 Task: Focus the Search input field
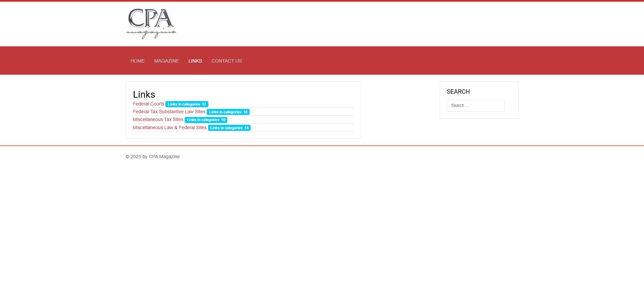click(476, 105)
